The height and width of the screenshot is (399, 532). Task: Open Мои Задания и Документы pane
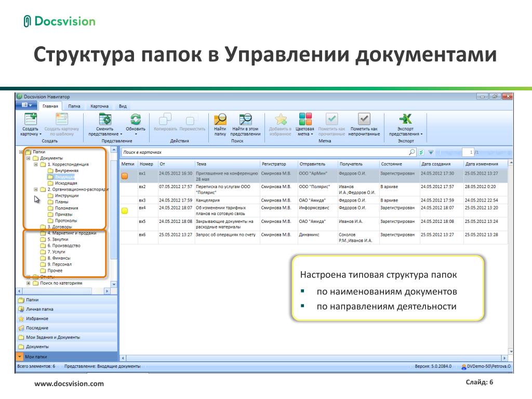tap(67, 337)
